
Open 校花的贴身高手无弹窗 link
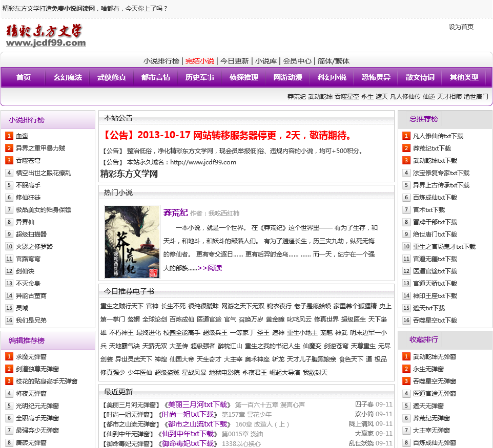click(x=47, y=381)
